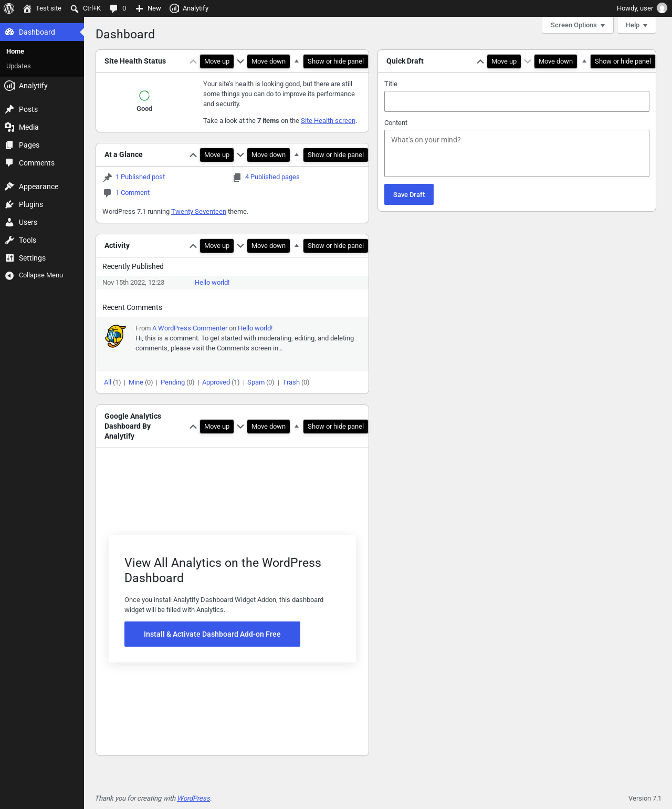
Task: Open the Users menu
Action: 42,222
